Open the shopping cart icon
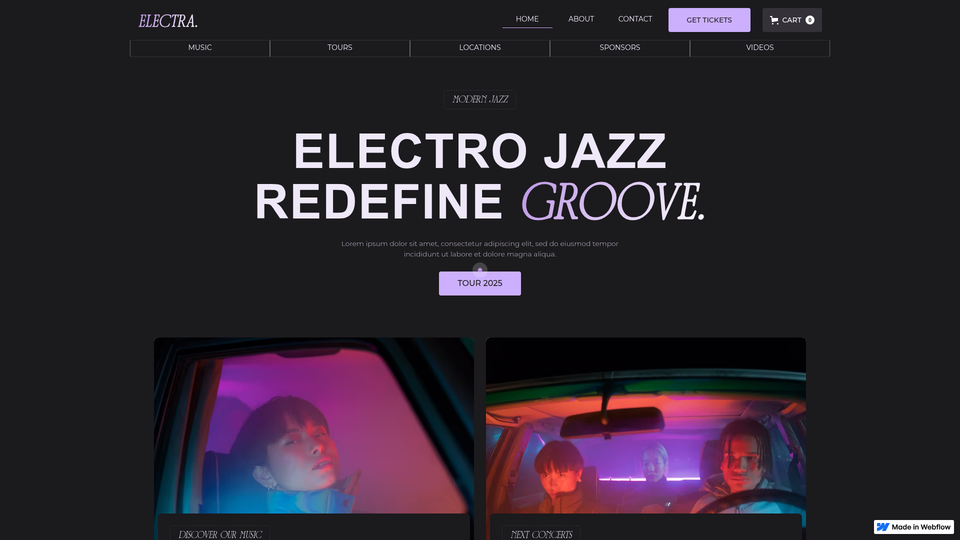960x540 pixels. pyautogui.click(x=774, y=20)
